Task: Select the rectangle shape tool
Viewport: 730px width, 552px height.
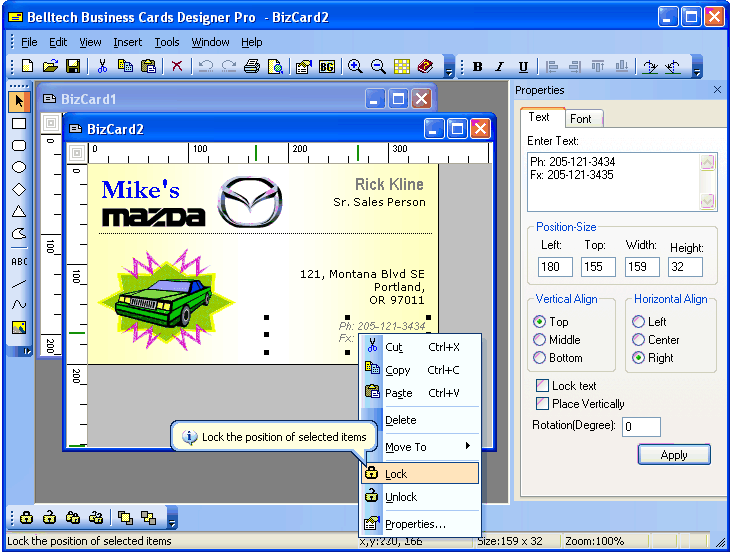Action: 19,123
